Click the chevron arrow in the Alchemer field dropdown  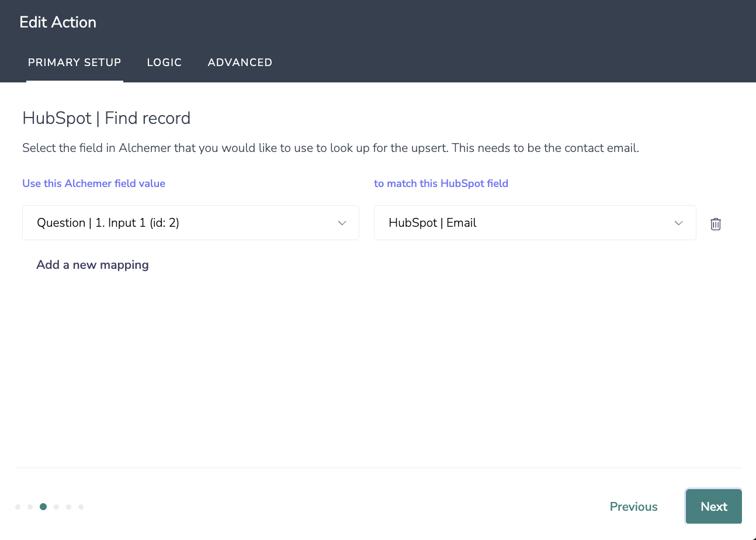[x=342, y=223]
